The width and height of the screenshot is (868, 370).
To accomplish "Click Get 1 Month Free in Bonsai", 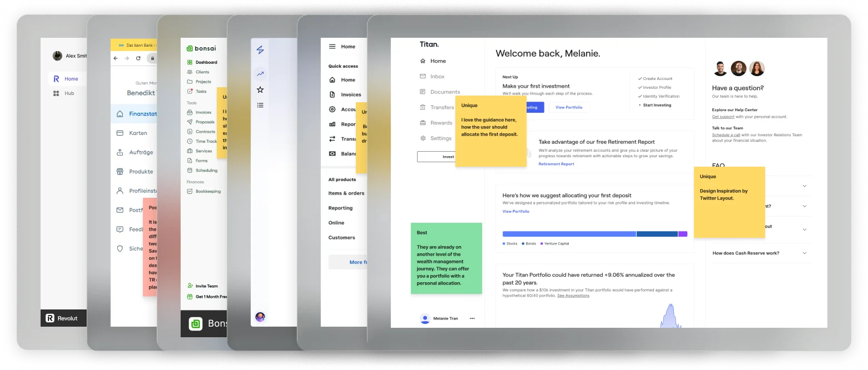I will (x=207, y=297).
